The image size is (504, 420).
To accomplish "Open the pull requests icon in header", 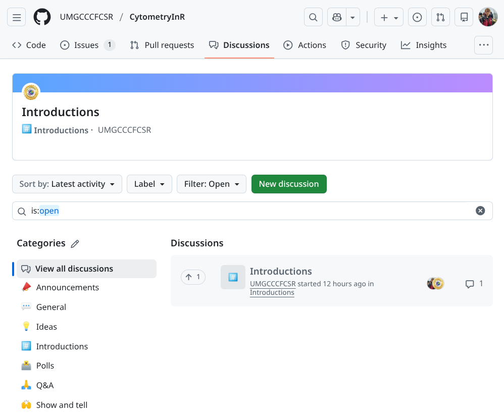I will (x=440, y=17).
